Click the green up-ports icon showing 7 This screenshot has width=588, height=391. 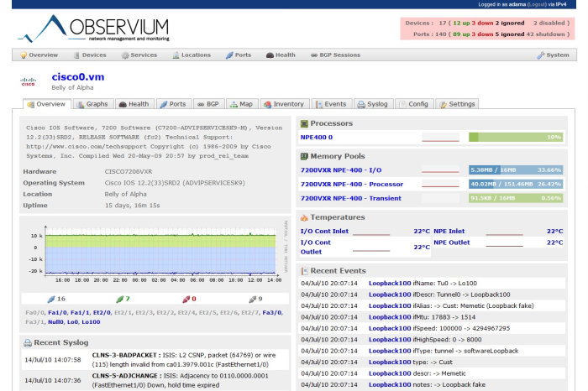[120, 299]
